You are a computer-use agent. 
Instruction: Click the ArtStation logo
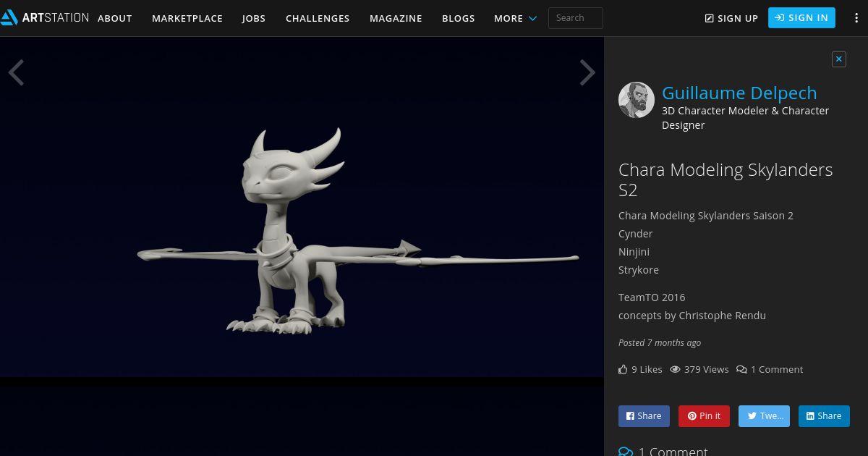click(45, 17)
